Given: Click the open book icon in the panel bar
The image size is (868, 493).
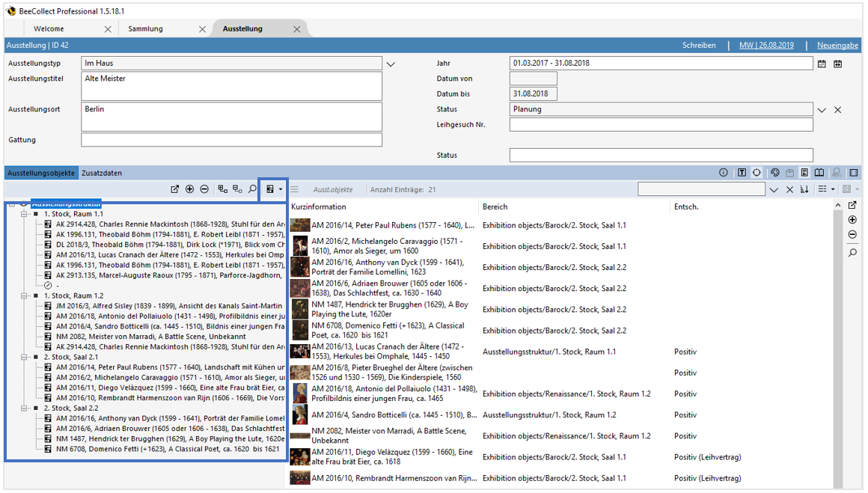Looking at the screenshot, I should (x=819, y=173).
